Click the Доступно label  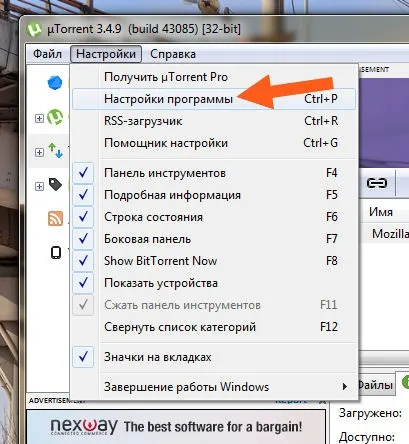[367, 437]
